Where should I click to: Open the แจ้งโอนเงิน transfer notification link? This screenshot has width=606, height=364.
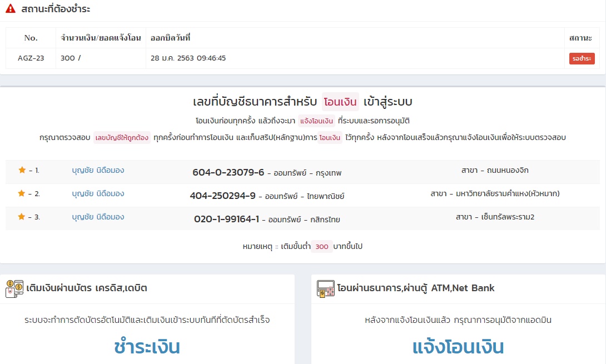point(458,347)
